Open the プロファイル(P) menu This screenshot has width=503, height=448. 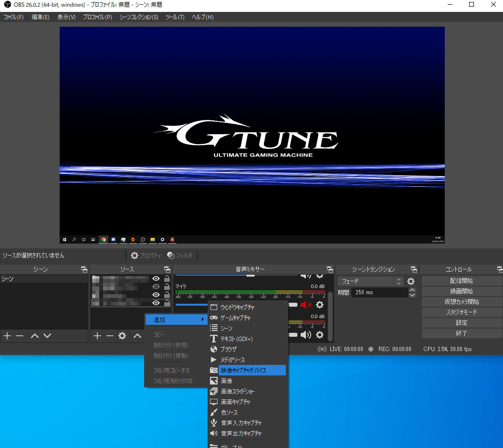coord(97,17)
